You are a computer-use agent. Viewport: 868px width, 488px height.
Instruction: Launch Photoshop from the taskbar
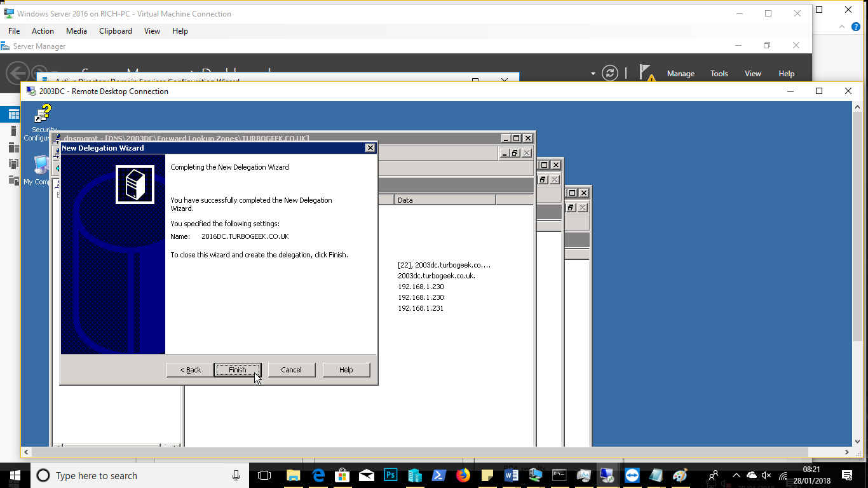(x=391, y=475)
